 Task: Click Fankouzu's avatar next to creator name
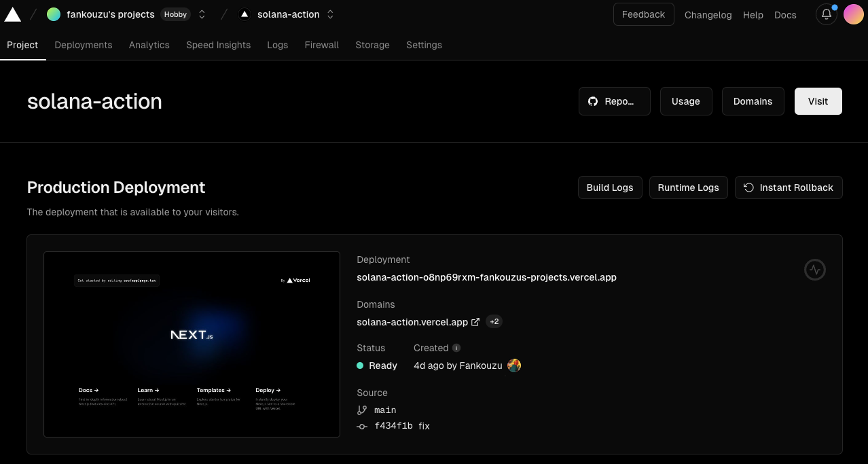click(x=514, y=365)
